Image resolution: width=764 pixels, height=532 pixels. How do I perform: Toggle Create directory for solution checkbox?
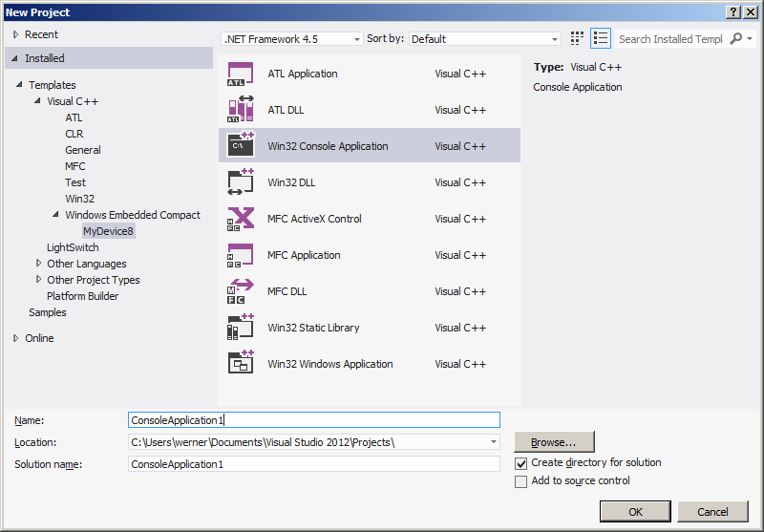pyautogui.click(x=520, y=463)
